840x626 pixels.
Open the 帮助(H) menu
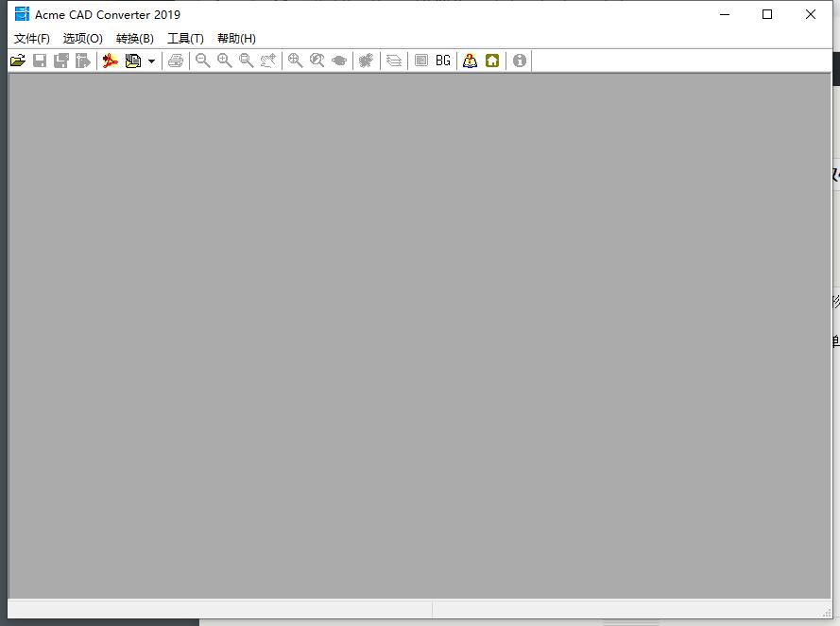click(x=236, y=39)
